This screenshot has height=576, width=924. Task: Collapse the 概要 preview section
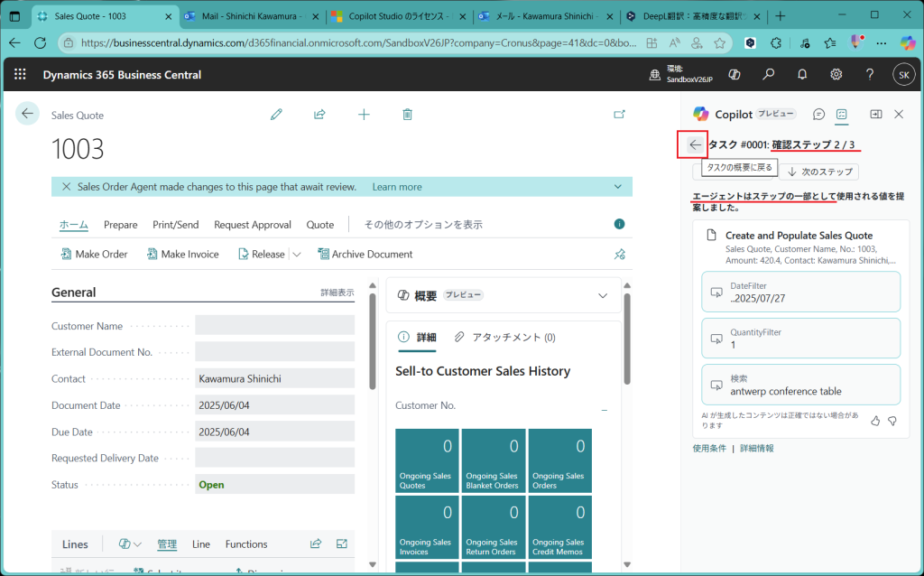[x=603, y=295]
